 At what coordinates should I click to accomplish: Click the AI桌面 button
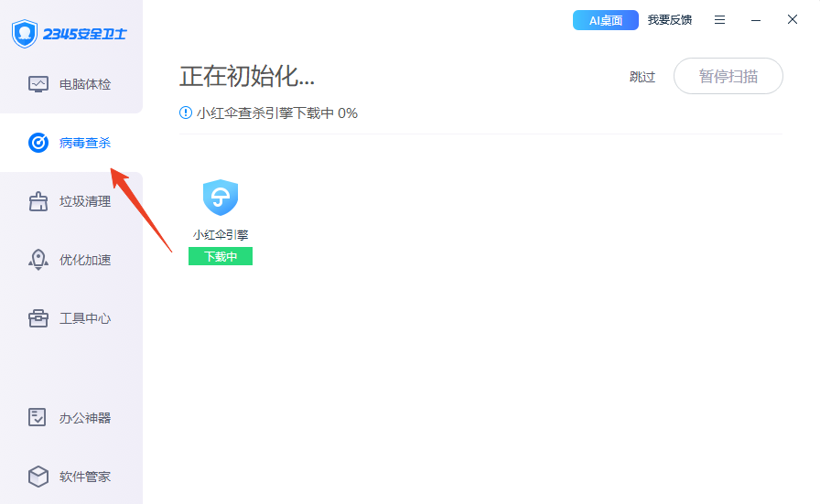click(606, 20)
